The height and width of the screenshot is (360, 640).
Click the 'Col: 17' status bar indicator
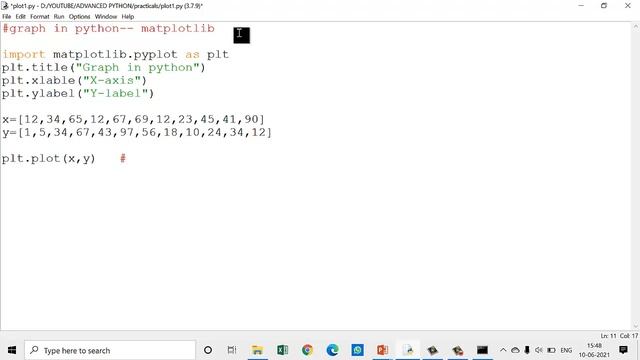pos(629,336)
